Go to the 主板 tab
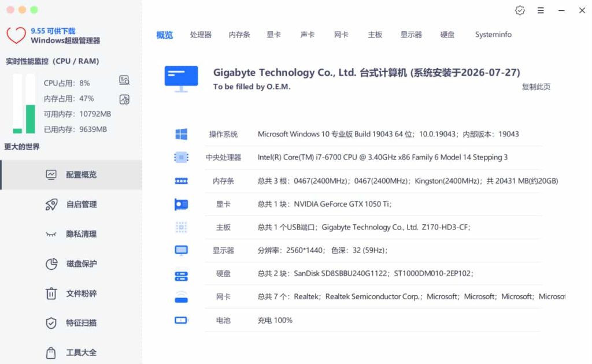Viewport: 592px width, 364px height. point(375,35)
